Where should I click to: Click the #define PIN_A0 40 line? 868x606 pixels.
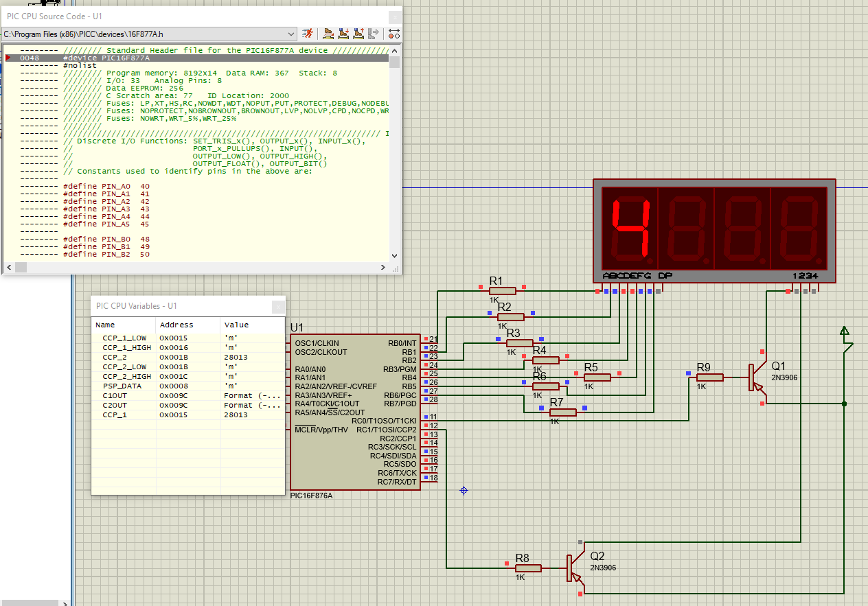click(106, 186)
